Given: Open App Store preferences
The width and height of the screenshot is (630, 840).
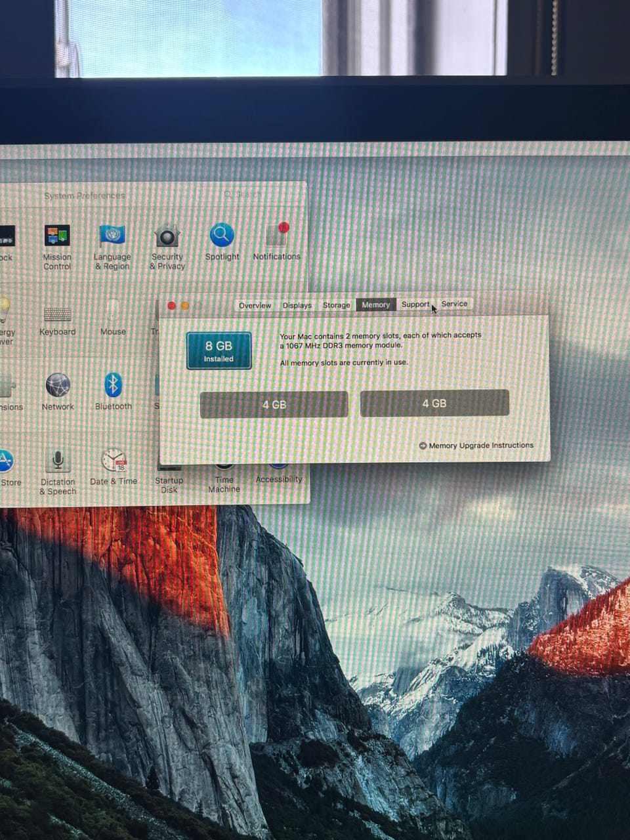Looking at the screenshot, I should pyautogui.click(x=8, y=469).
